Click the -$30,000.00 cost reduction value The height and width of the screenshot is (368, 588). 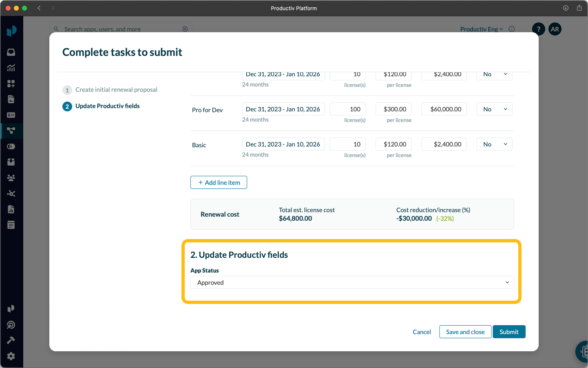tap(414, 218)
